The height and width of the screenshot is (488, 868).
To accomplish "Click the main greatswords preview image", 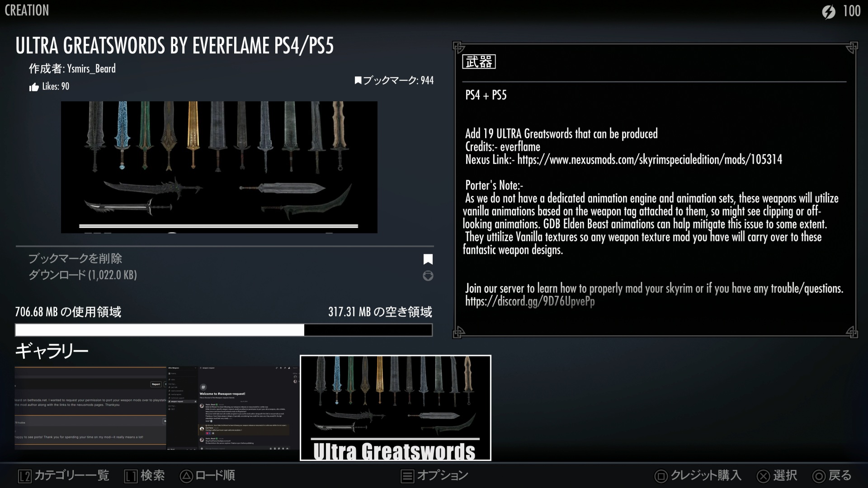I will 219,167.
